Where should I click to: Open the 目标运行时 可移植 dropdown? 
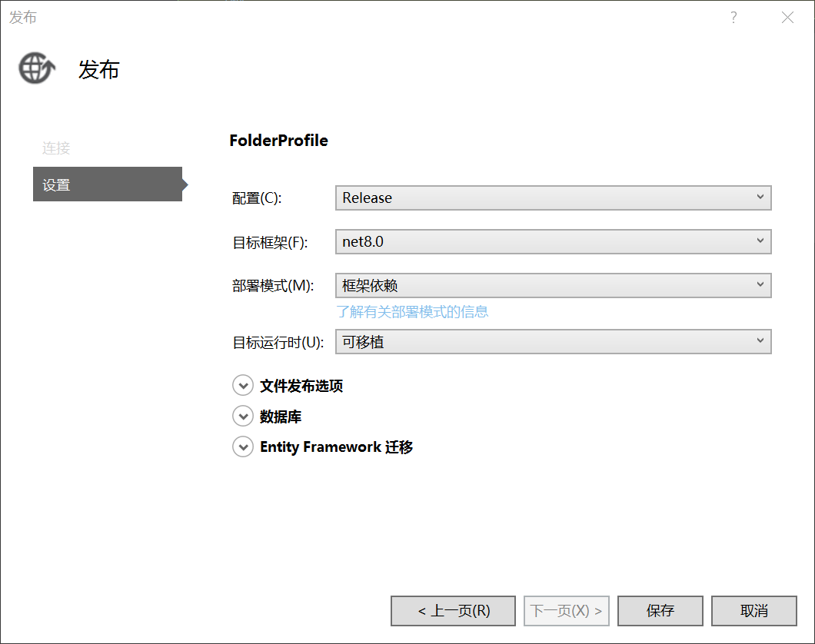[553, 342]
